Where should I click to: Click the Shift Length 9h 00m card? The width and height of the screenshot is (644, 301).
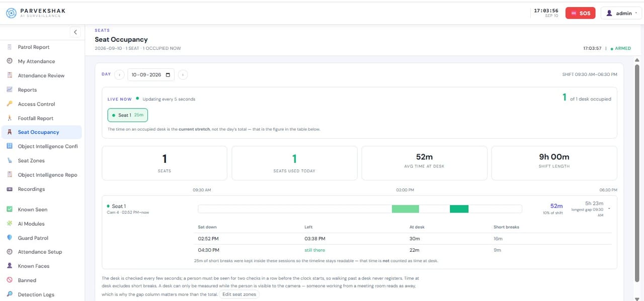pos(554,163)
